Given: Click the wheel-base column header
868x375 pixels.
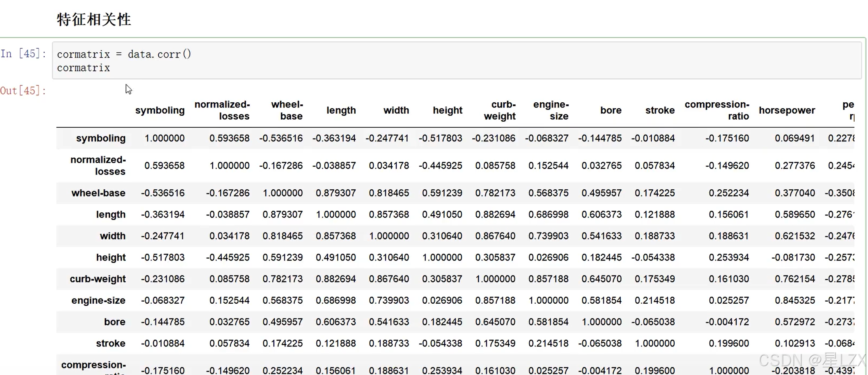Looking at the screenshot, I should (x=287, y=110).
